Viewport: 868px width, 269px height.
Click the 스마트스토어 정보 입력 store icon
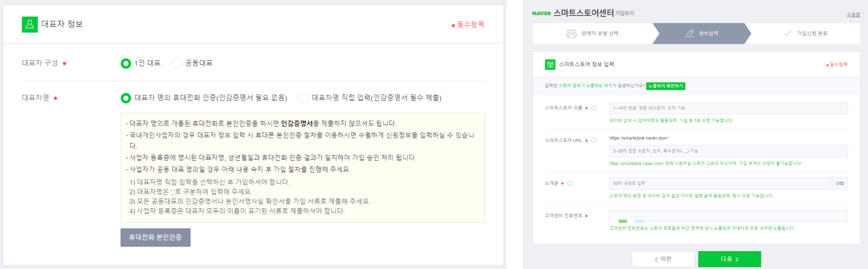click(x=550, y=64)
